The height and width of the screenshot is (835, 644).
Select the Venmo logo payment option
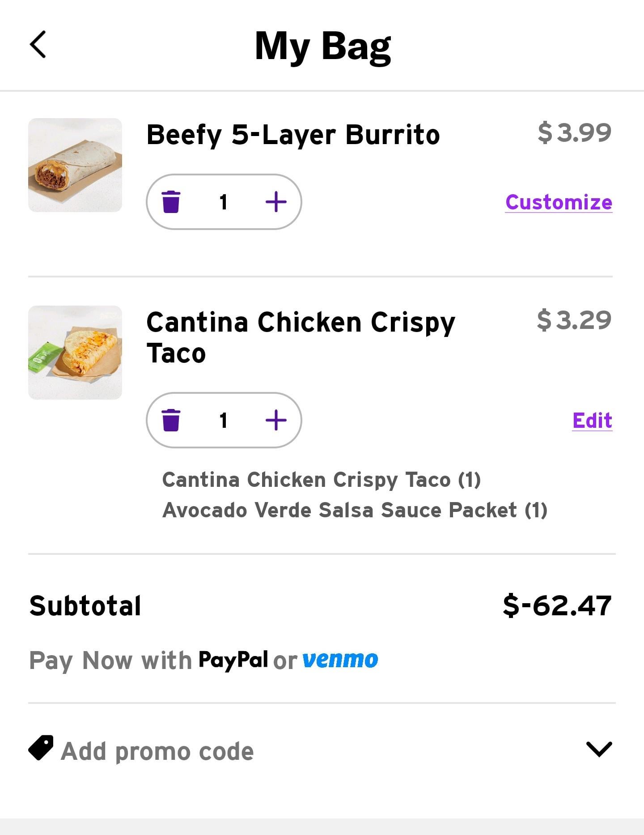click(340, 660)
